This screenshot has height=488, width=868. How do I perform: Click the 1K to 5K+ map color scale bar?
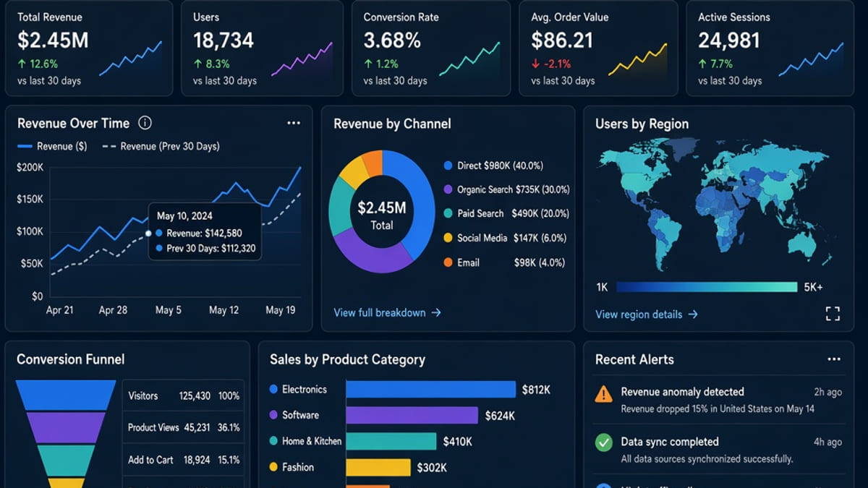click(707, 287)
